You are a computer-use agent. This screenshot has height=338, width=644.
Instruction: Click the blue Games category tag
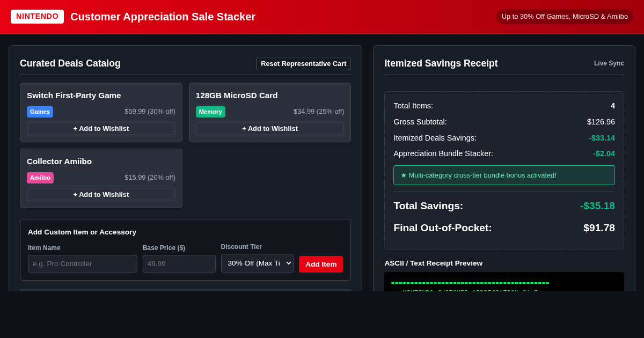click(40, 112)
